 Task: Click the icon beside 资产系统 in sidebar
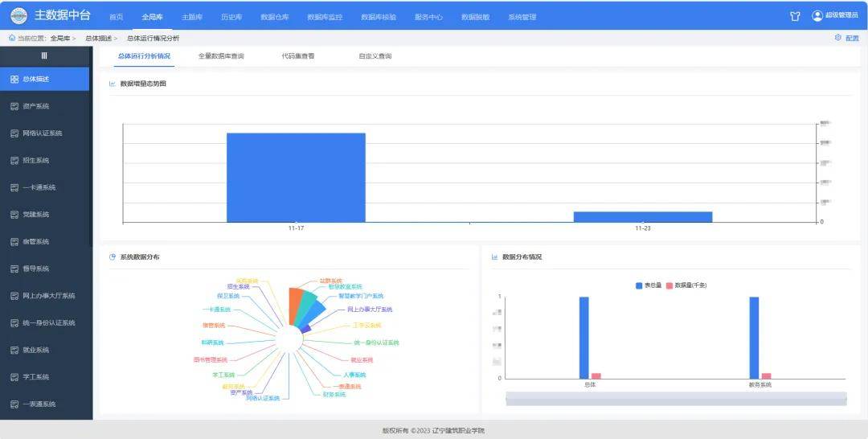pos(14,106)
